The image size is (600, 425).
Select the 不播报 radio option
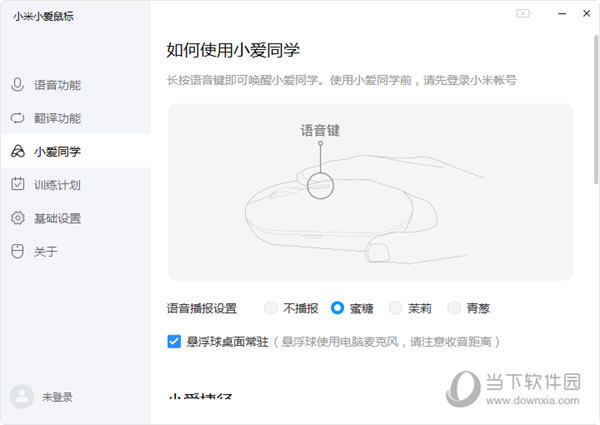(271, 308)
